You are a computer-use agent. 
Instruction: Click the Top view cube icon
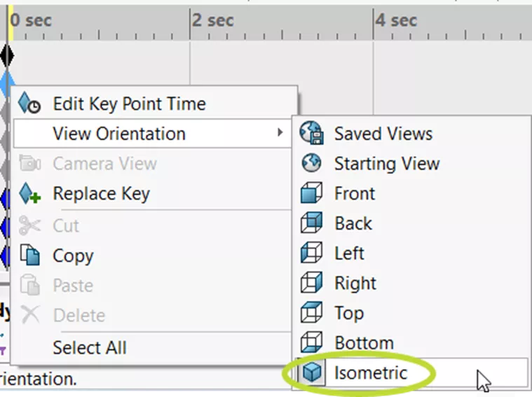click(311, 313)
